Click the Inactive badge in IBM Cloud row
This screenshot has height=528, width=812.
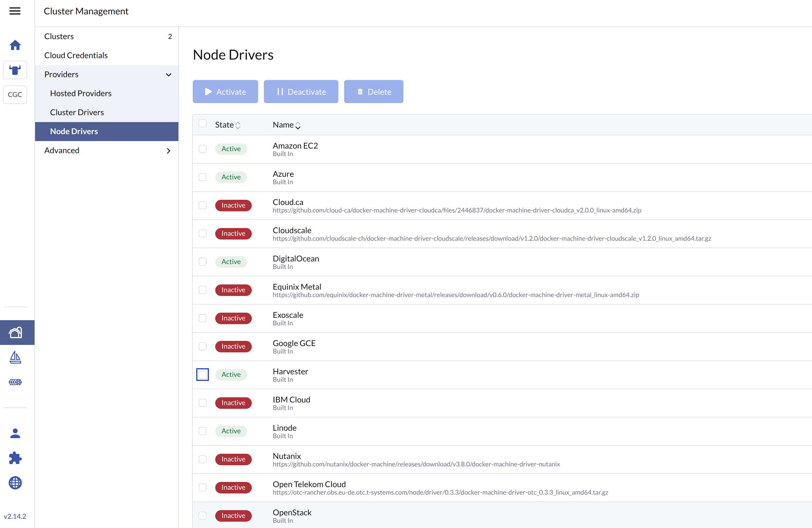pyautogui.click(x=233, y=403)
